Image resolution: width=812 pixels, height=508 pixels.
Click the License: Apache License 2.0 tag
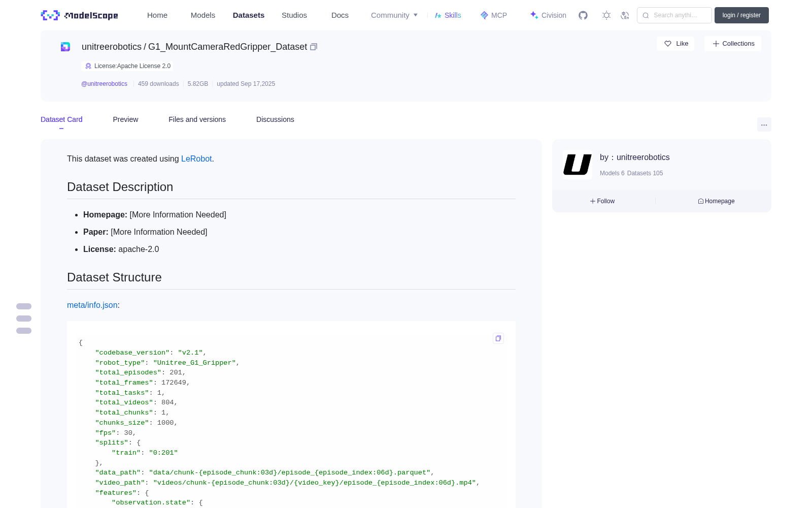[127, 66]
